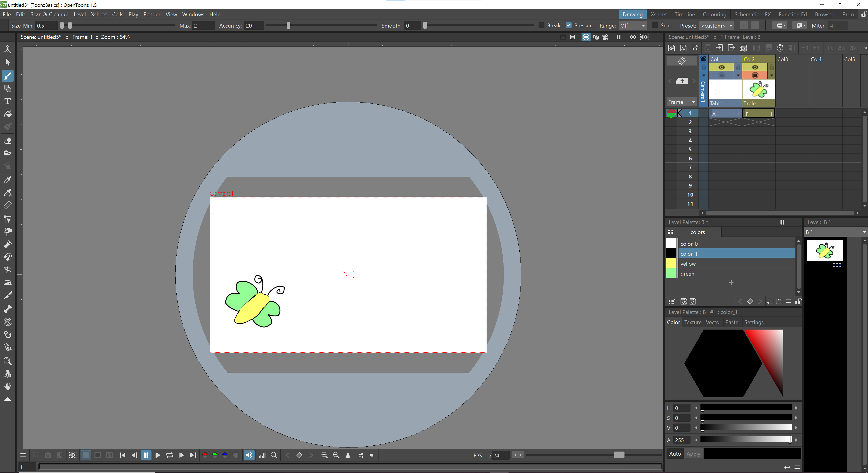Open the Range dropdown

(x=632, y=26)
